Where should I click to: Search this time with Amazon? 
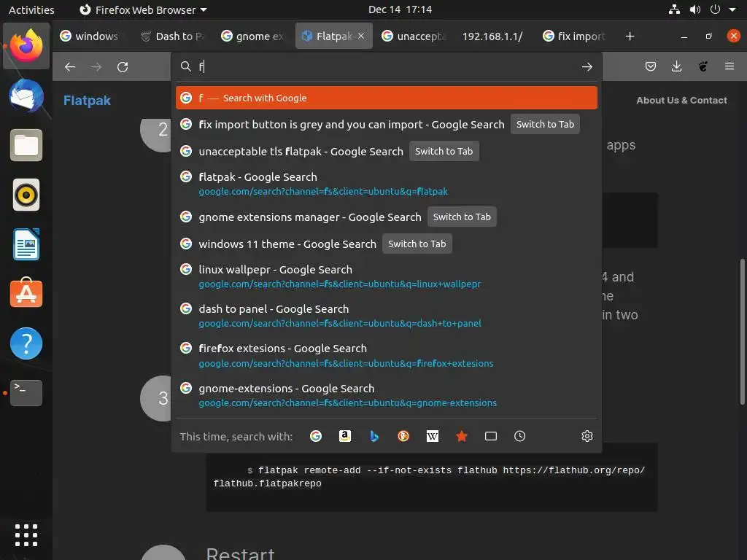(345, 436)
